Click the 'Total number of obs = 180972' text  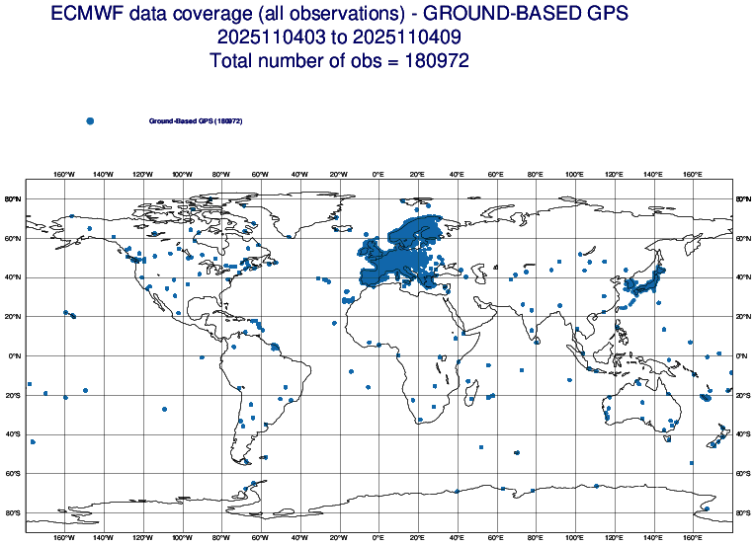click(x=338, y=61)
